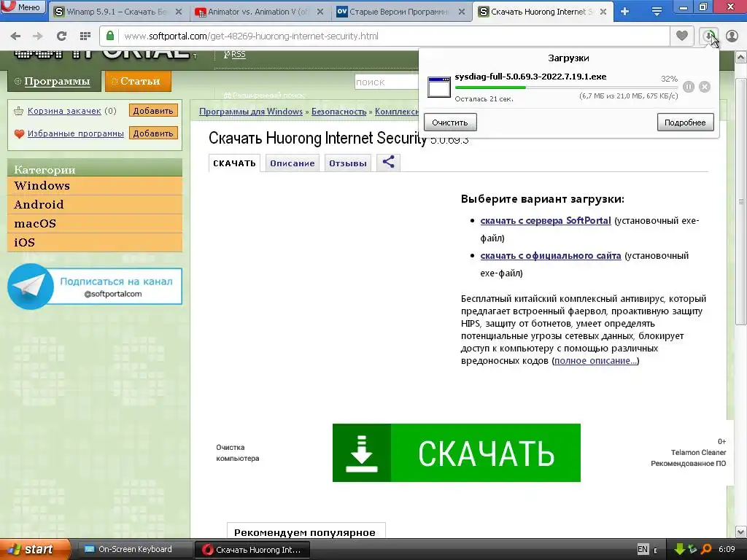Go back to previous page
The image size is (747, 560).
[x=16, y=36]
